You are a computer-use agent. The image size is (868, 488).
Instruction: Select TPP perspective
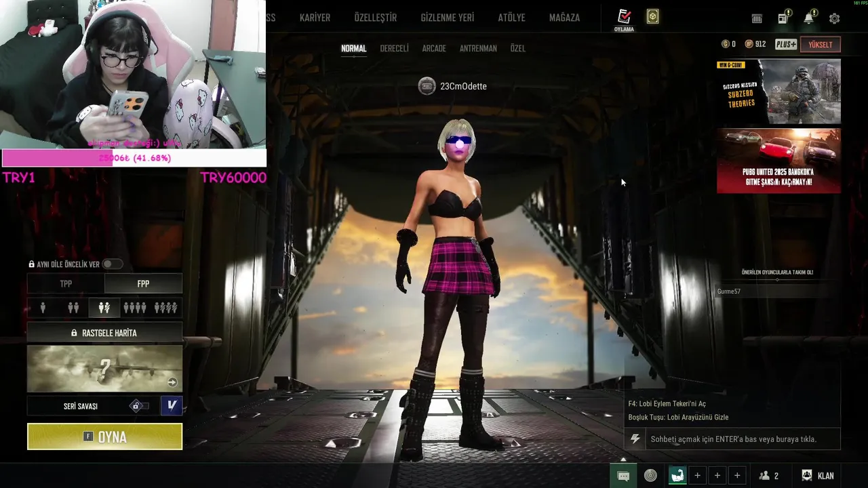coord(66,283)
